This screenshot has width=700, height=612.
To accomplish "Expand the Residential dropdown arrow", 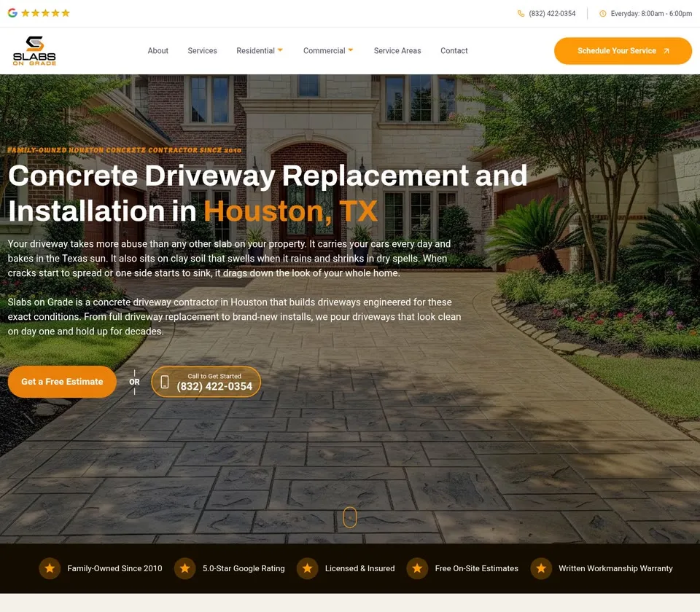I will (280, 50).
